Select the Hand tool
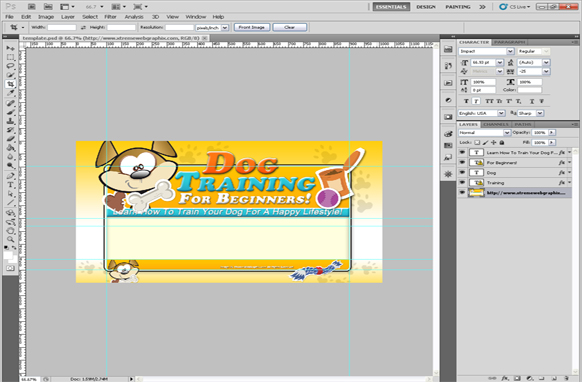The height and width of the screenshot is (382, 582). (x=10, y=231)
